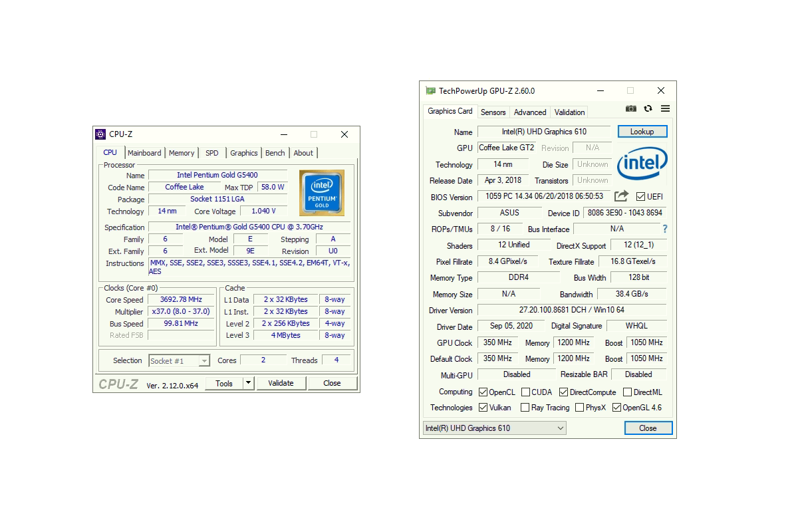
Task: Click the Lookup button in GPU-Z
Action: tap(642, 132)
